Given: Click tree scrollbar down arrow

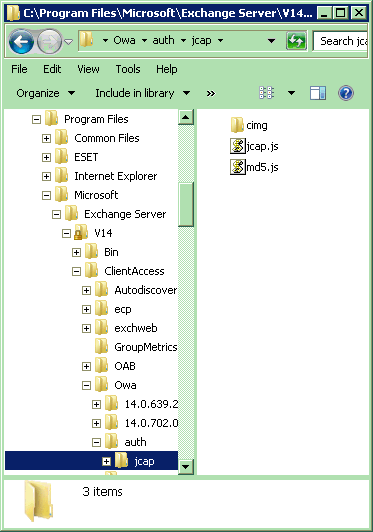Looking at the screenshot, I should (186, 467).
